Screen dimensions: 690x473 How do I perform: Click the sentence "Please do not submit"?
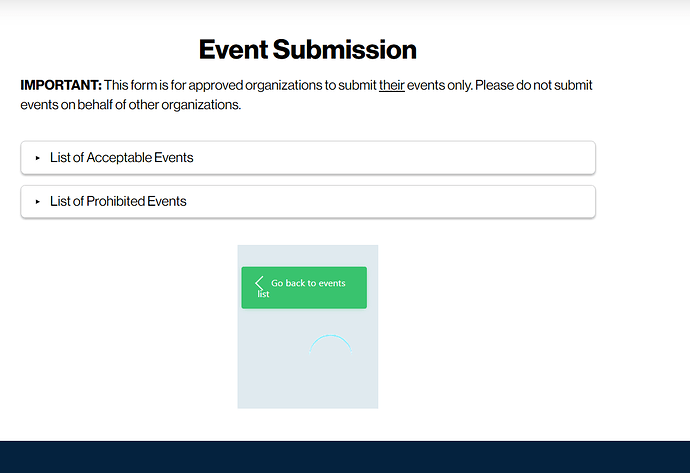[x=534, y=85]
